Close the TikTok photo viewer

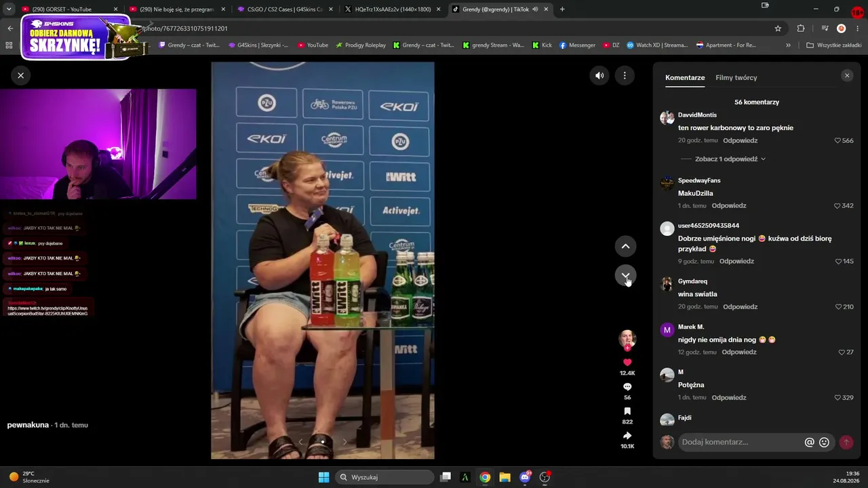[21, 76]
